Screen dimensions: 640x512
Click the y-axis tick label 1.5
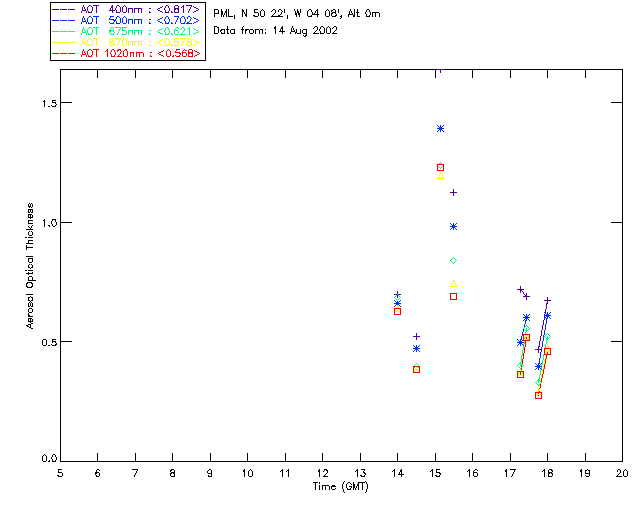pos(49,103)
